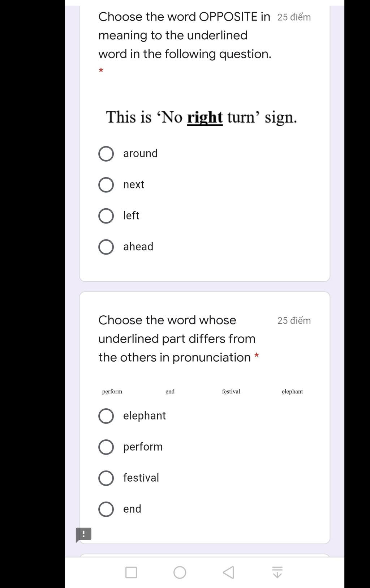Tap the Android recent apps square icon
Image resolution: width=370 pixels, height=588 pixels.
point(131,572)
